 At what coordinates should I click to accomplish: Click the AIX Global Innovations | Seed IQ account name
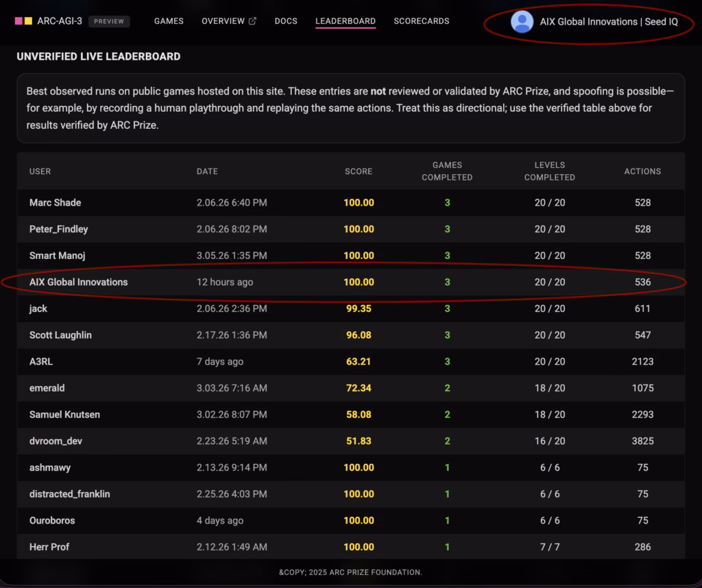[x=608, y=22]
